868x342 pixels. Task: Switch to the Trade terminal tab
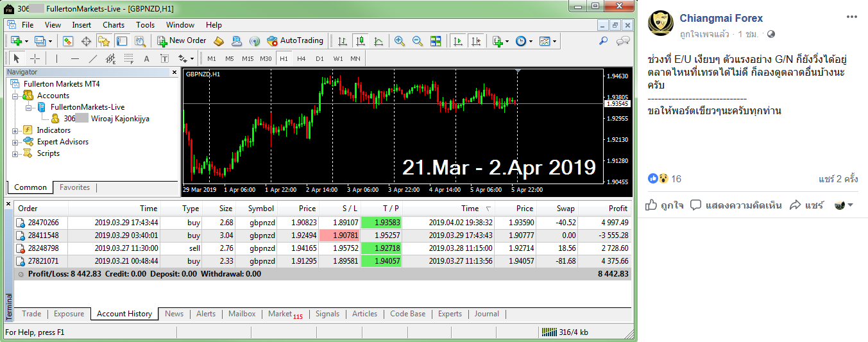(31, 314)
